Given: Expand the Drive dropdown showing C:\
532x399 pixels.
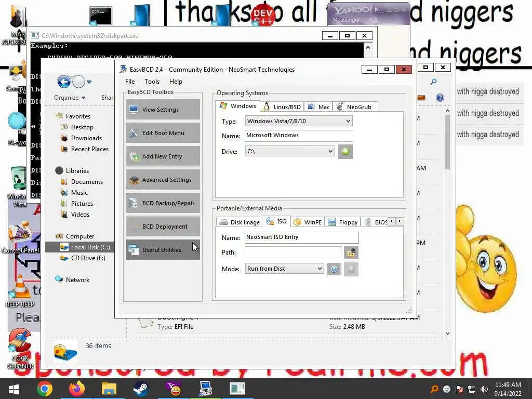Looking at the screenshot, I should [290, 151].
